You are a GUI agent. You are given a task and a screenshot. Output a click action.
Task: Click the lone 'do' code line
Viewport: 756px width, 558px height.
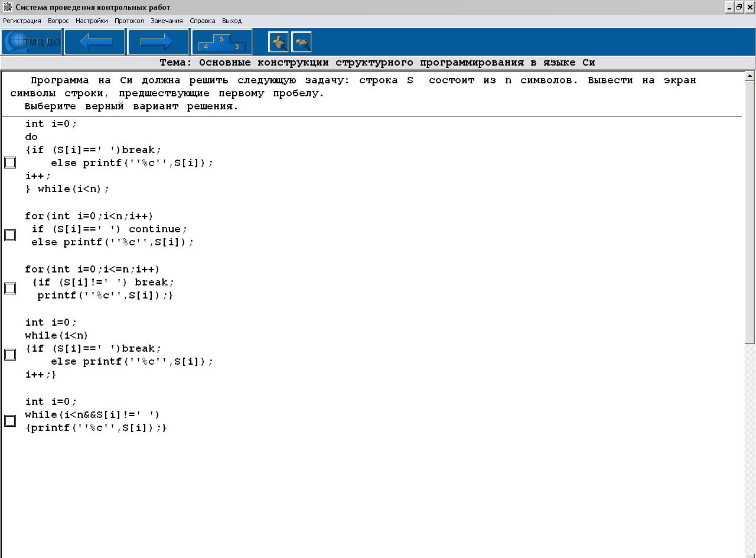coord(31,137)
